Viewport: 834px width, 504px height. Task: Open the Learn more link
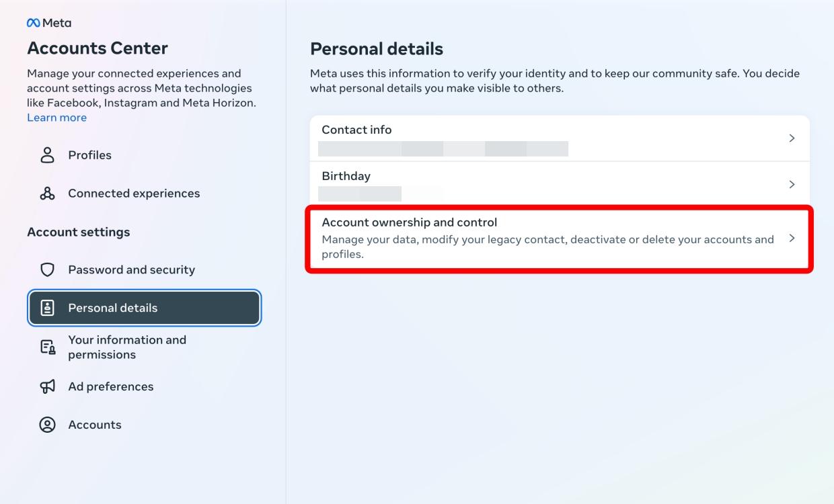point(56,117)
